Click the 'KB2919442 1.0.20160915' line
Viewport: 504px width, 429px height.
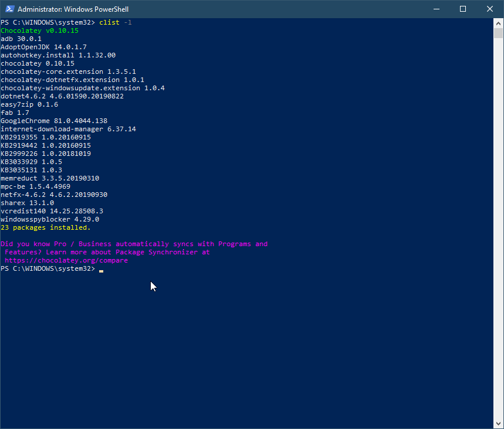click(x=46, y=145)
